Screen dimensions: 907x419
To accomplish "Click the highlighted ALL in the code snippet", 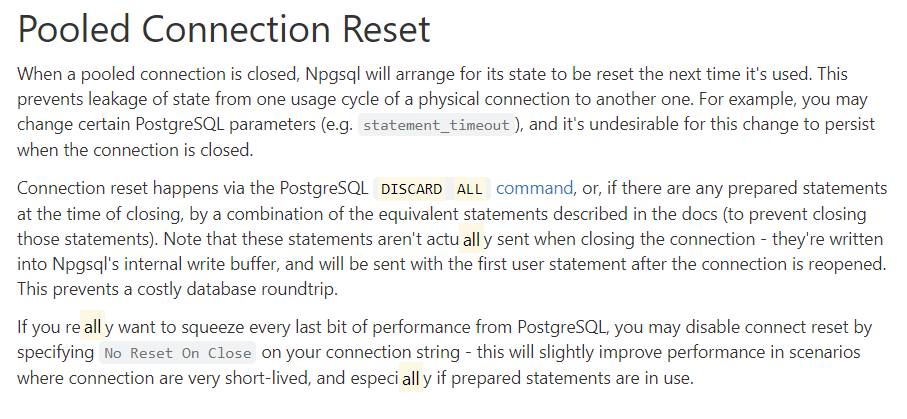I will pos(469,190).
